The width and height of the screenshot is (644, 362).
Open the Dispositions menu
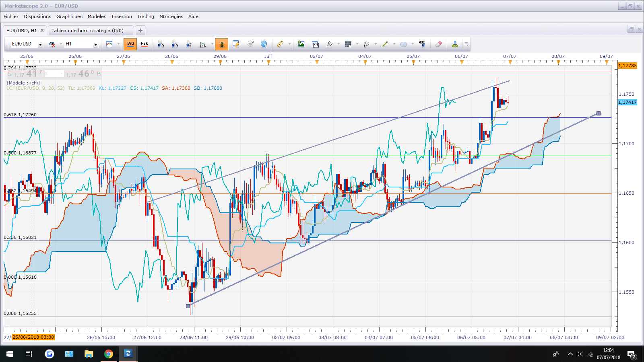pyautogui.click(x=37, y=16)
